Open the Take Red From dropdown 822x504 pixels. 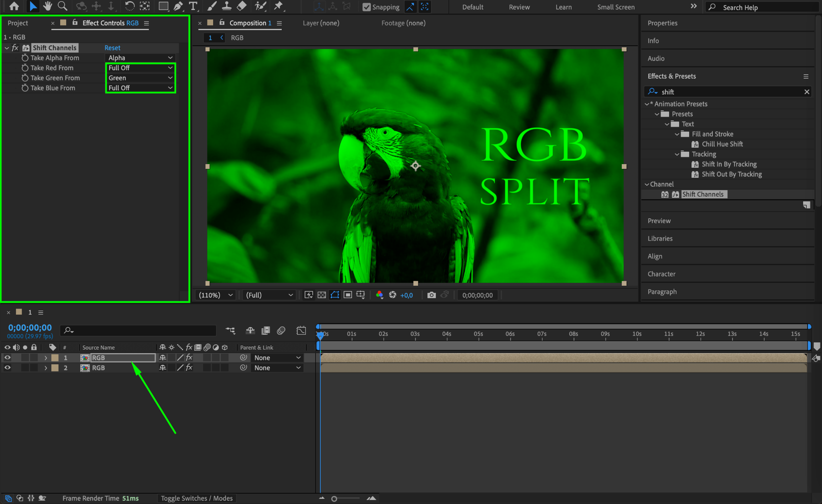[x=140, y=68]
